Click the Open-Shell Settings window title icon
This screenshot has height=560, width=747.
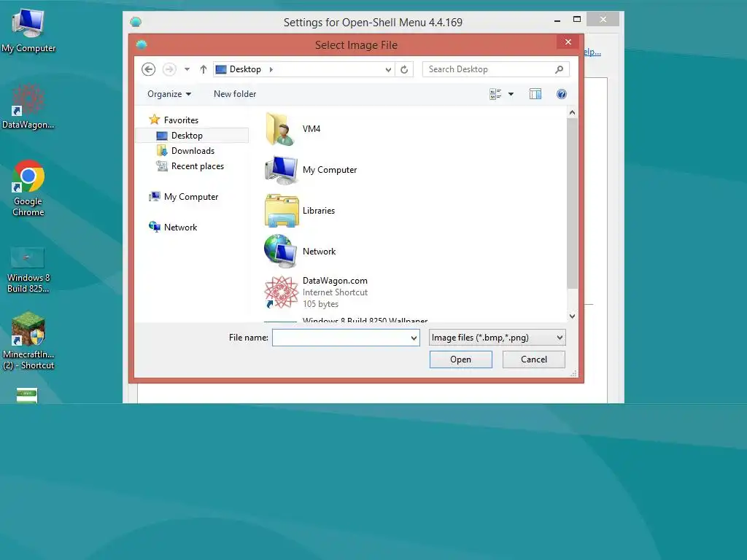pos(136,22)
